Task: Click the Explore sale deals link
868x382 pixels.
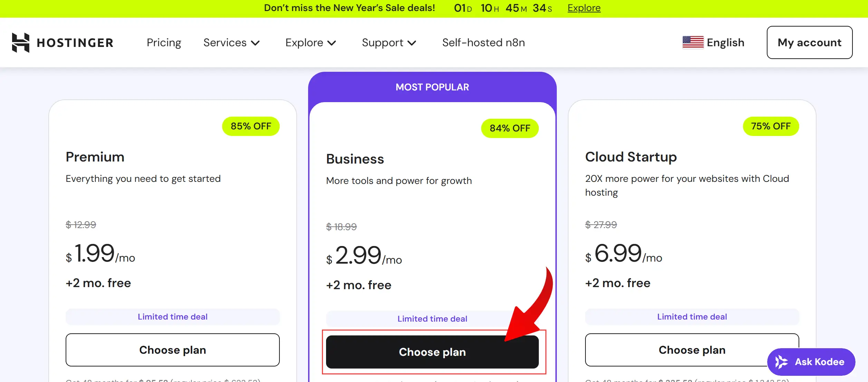Action: pos(584,8)
